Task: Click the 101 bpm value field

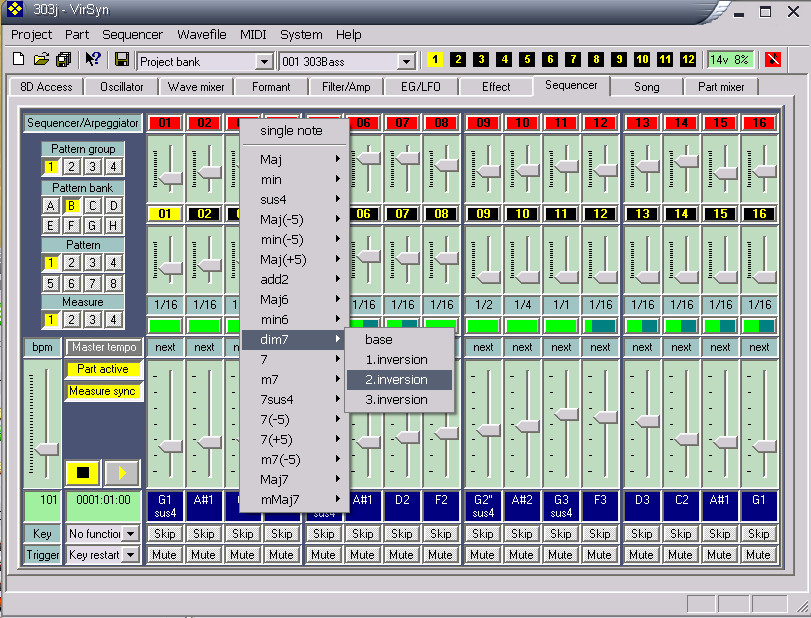Action: [x=42, y=506]
